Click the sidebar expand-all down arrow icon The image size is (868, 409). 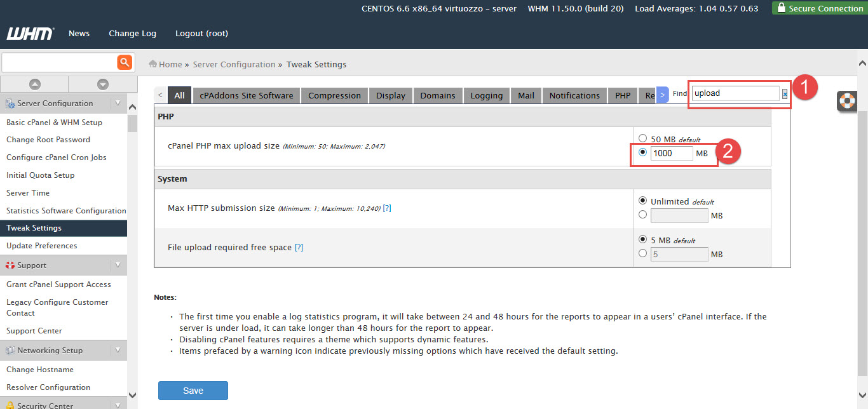(x=102, y=84)
